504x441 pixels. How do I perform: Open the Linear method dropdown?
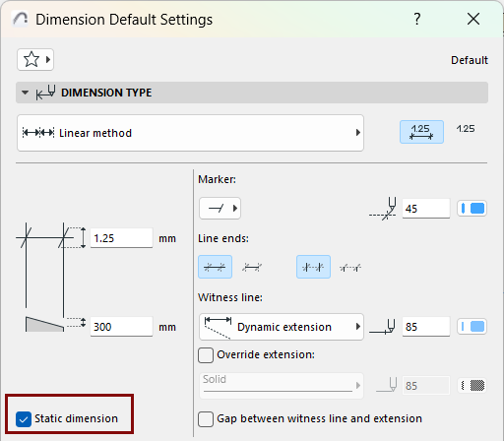(190, 133)
